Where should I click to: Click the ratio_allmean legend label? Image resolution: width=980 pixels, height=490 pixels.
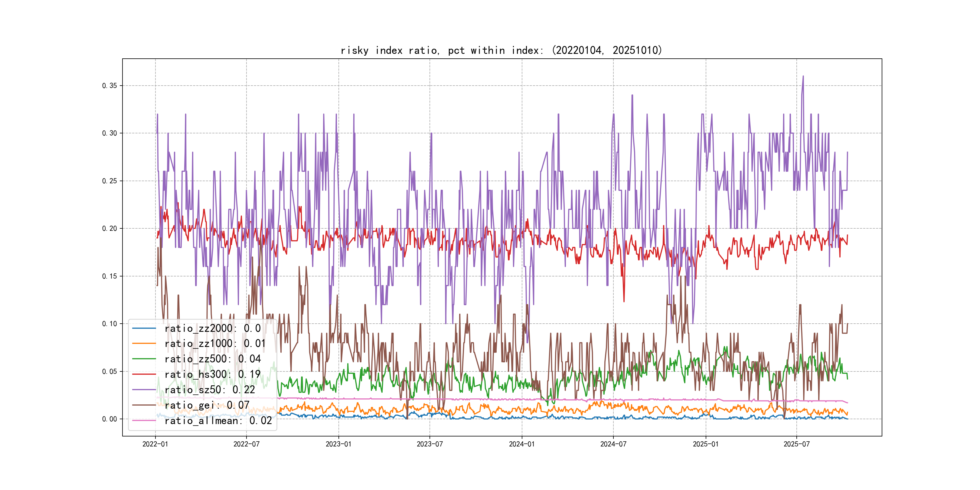218,420
